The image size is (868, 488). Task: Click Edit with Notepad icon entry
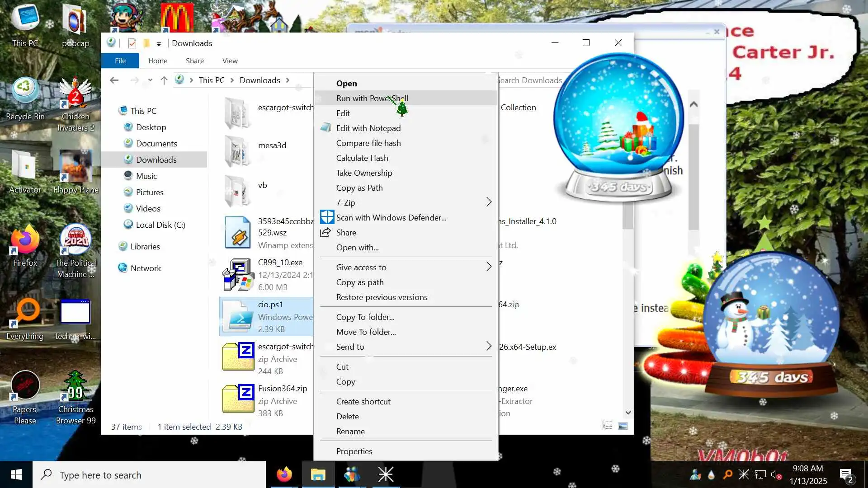coord(326,128)
